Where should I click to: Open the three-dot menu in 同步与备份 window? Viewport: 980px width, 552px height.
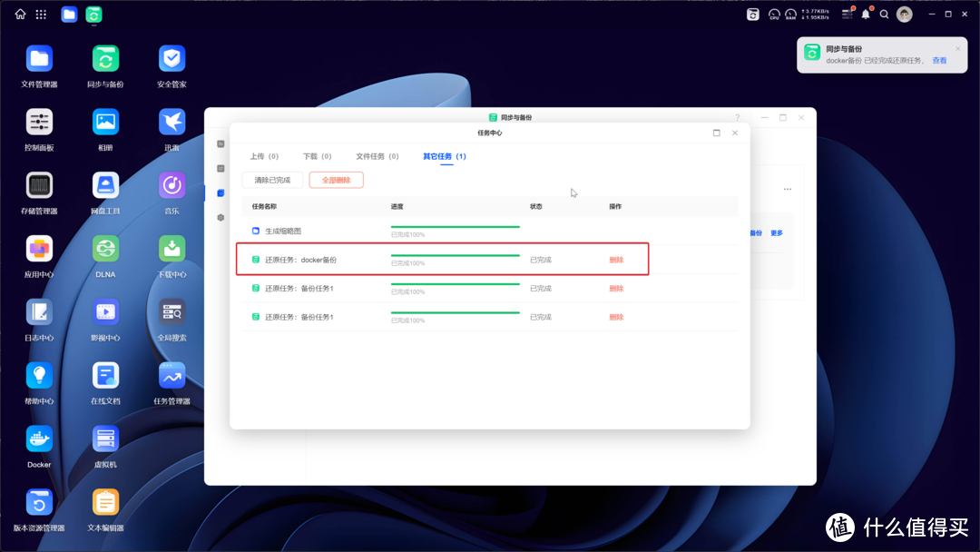click(788, 189)
